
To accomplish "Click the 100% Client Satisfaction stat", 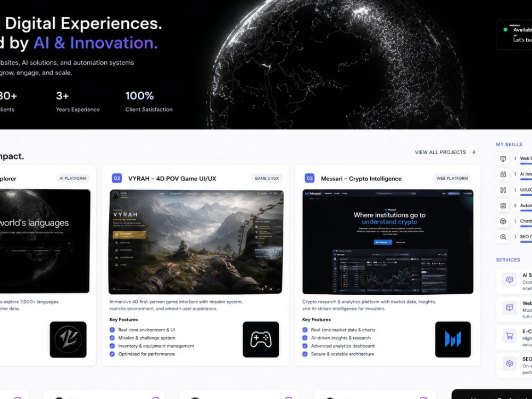I will pyautogui.click(x=149, y=102).
